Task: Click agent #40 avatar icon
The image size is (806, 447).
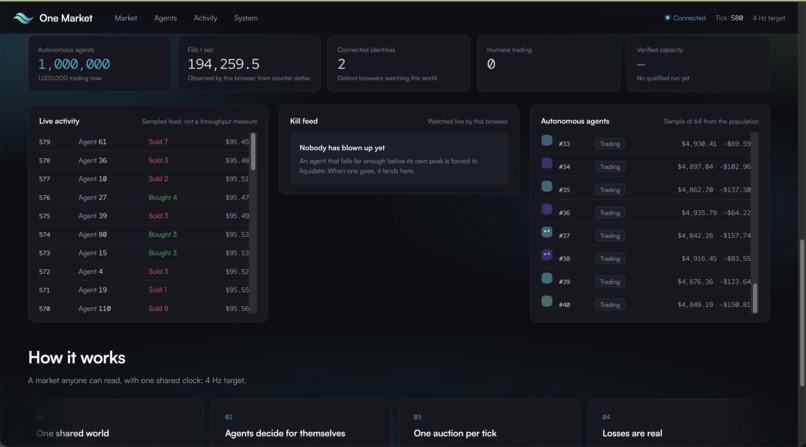Action: tap(547, 301)
